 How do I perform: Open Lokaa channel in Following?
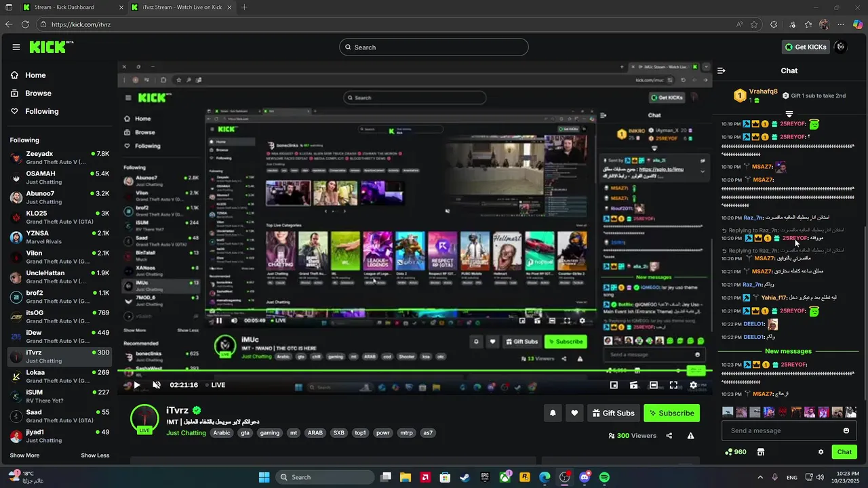[60, 376]
